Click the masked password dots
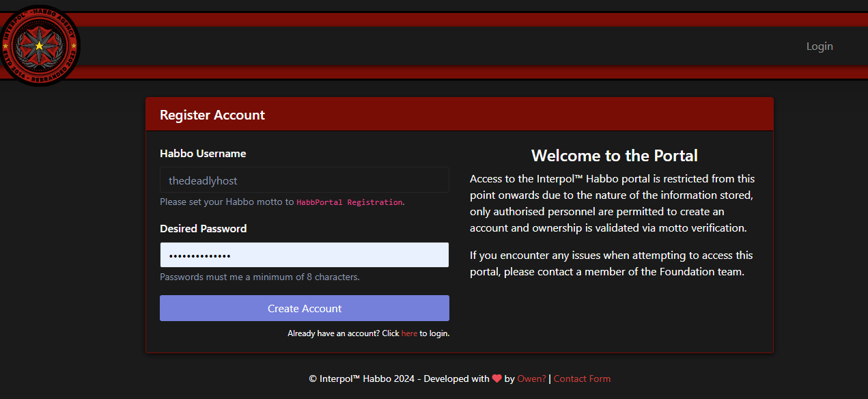Image resolution: width=868 pixels, height=399 pixels. coord(199,254)
